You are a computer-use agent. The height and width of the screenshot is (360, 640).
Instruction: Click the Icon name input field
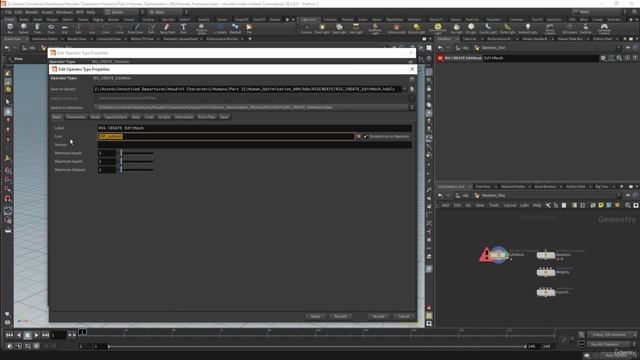[226, 137]
